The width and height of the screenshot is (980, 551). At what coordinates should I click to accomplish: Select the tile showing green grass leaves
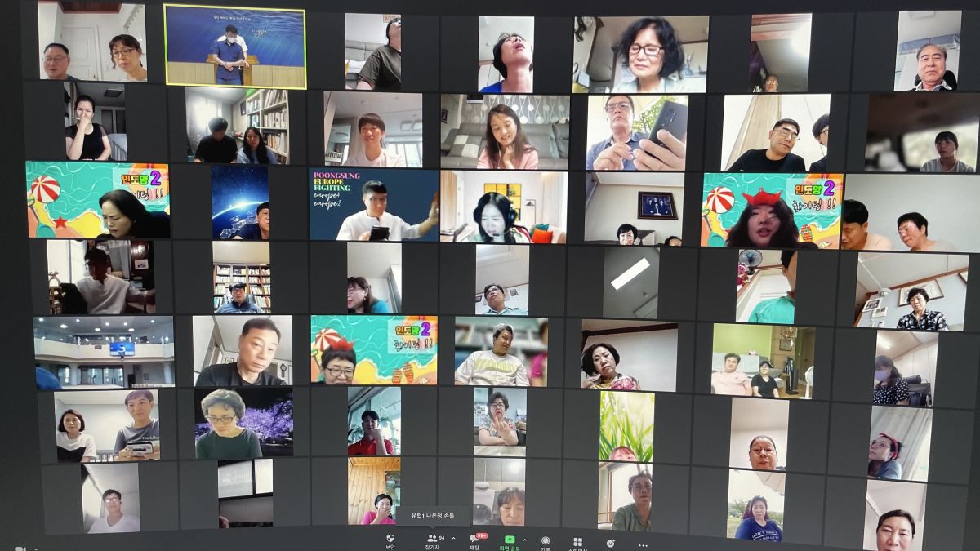coord(626,426)
